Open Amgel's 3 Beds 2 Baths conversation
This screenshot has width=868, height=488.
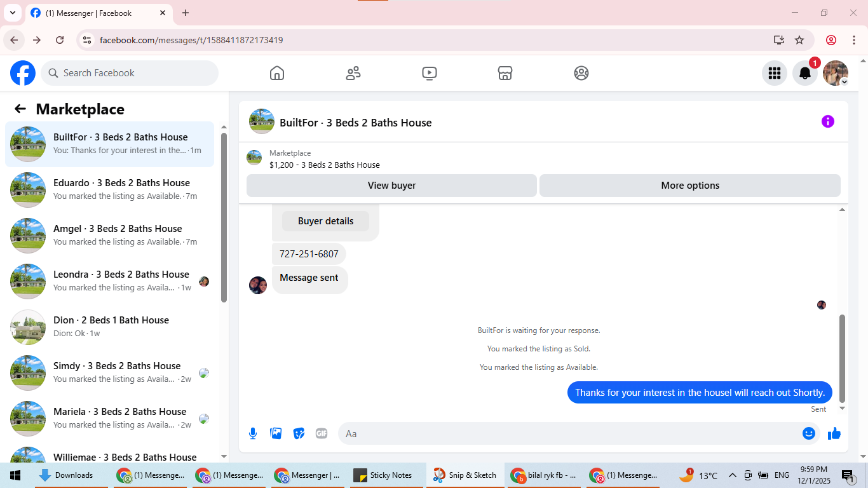[x=110, y=236]
